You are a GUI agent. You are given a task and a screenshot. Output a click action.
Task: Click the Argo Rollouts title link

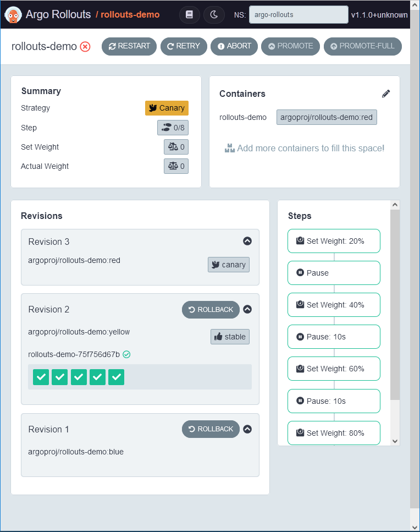(x=58, y=14)
